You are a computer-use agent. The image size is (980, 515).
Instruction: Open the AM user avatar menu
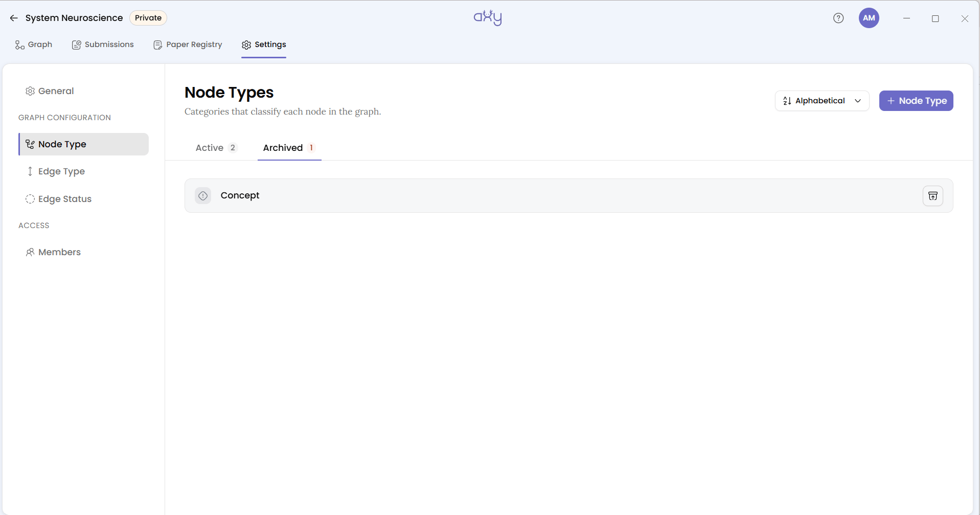[869, 18]
